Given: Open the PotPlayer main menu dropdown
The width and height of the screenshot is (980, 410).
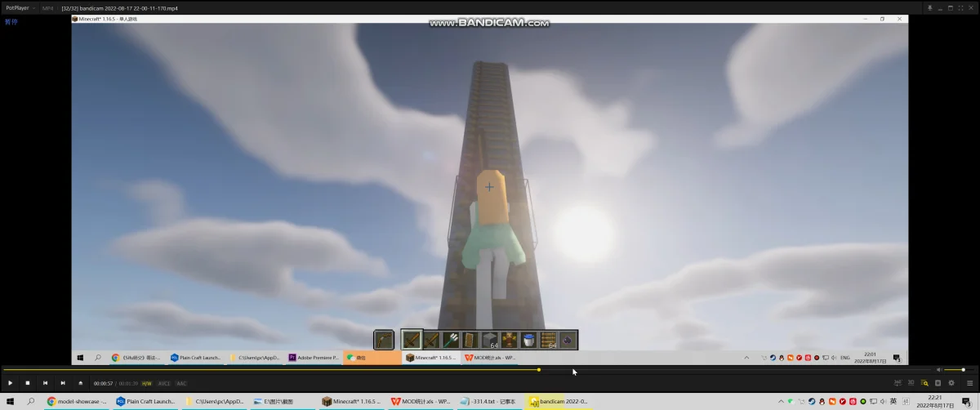Looking at the screenshot, I should pos(20,7).
